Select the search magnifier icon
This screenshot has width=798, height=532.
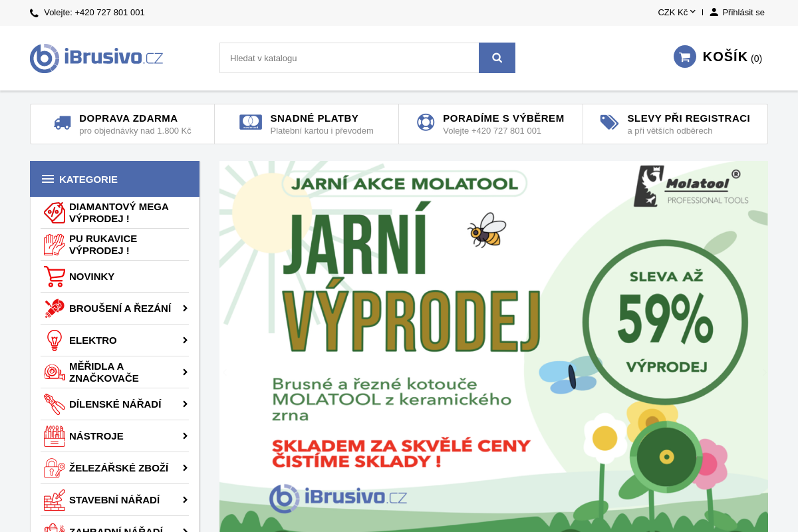497,58
